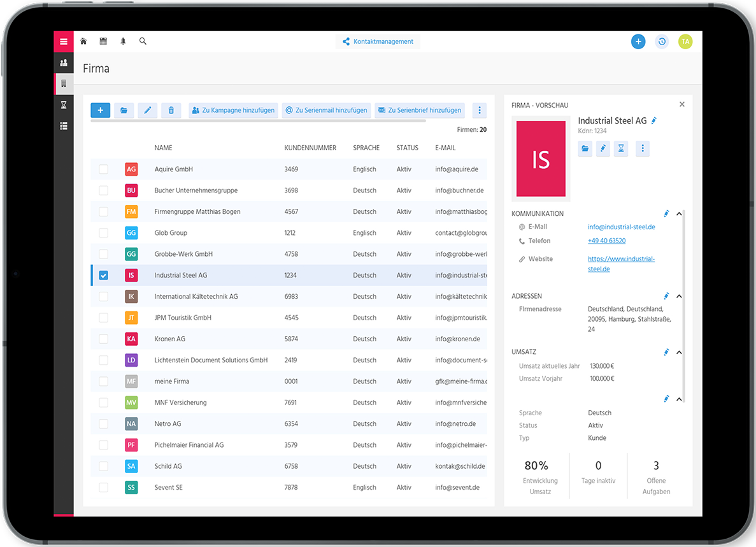756x547 pixels.
Task: Check the Firmengruppe Matthias Bogen checkbox
Action: click(x=103, y=211)
